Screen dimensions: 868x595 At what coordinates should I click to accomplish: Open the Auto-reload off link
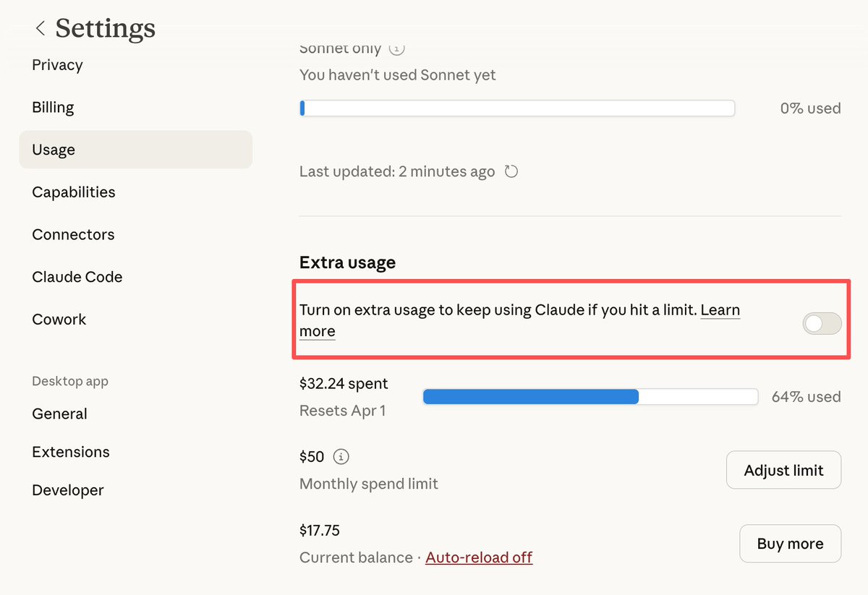[479, 557]
